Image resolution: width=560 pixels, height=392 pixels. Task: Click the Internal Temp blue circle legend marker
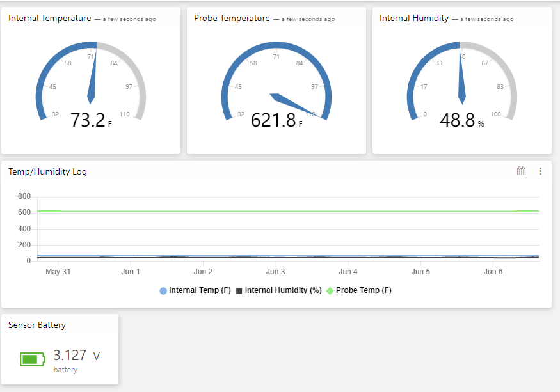pos(163,290)
